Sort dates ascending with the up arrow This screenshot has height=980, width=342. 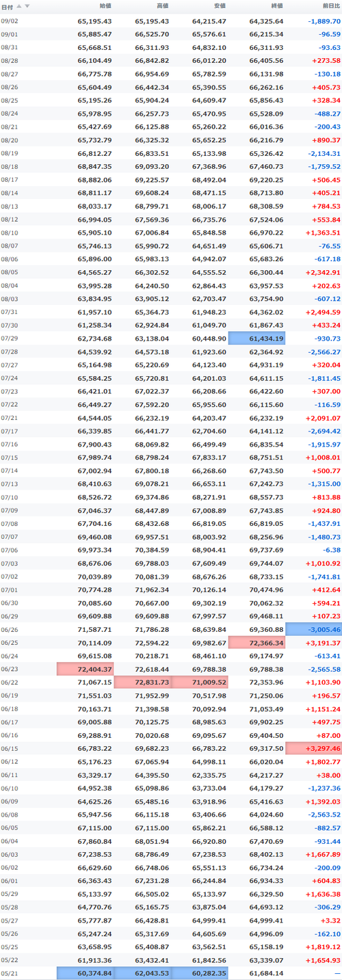click(x=19, y=6)
